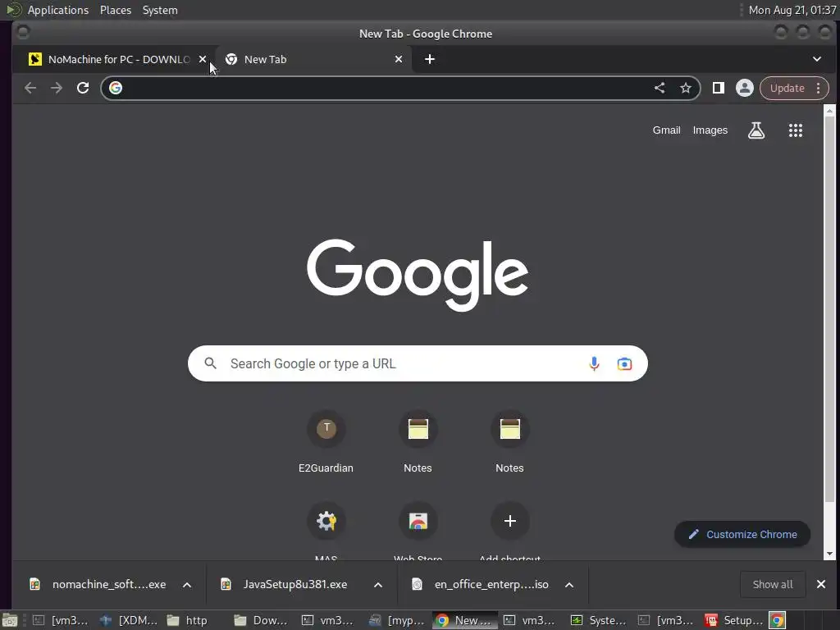Image resolution: width=840 pixels, height=630 pixels.
Task: Click the scrollbar down arrow
Action: (x=829, y=554)
